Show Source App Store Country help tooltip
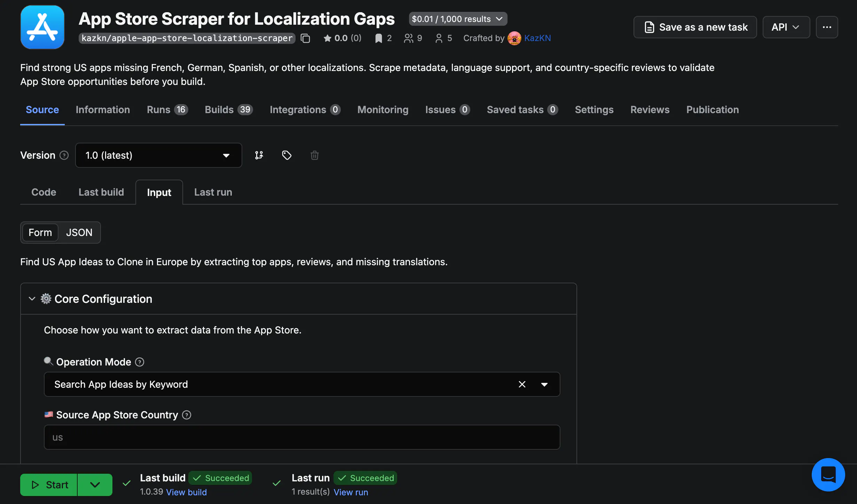The height and width of the screenshot is (504, 857). click(x=187, y=415)
